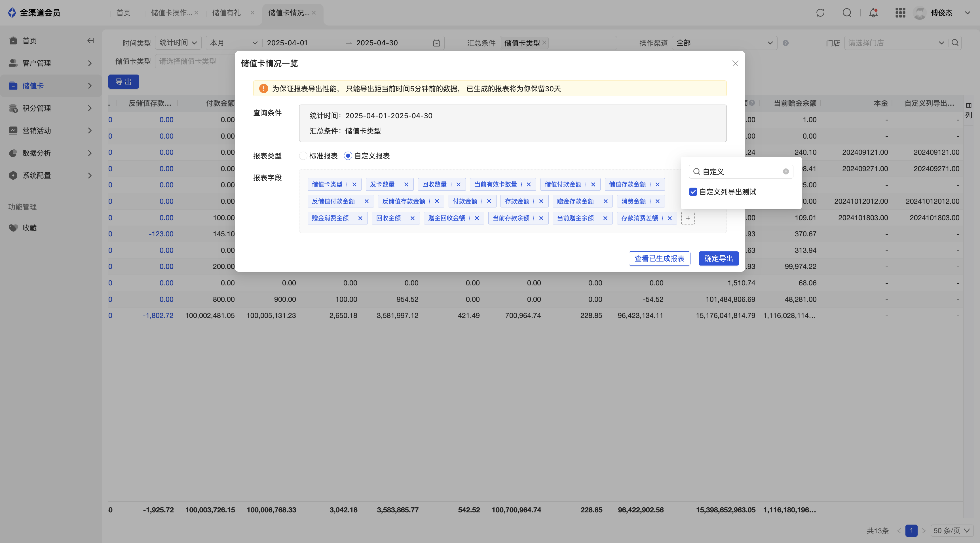Open the 操作渠道 全部 dropdown
The image size is (980, 543).
[x=725, y=43]
